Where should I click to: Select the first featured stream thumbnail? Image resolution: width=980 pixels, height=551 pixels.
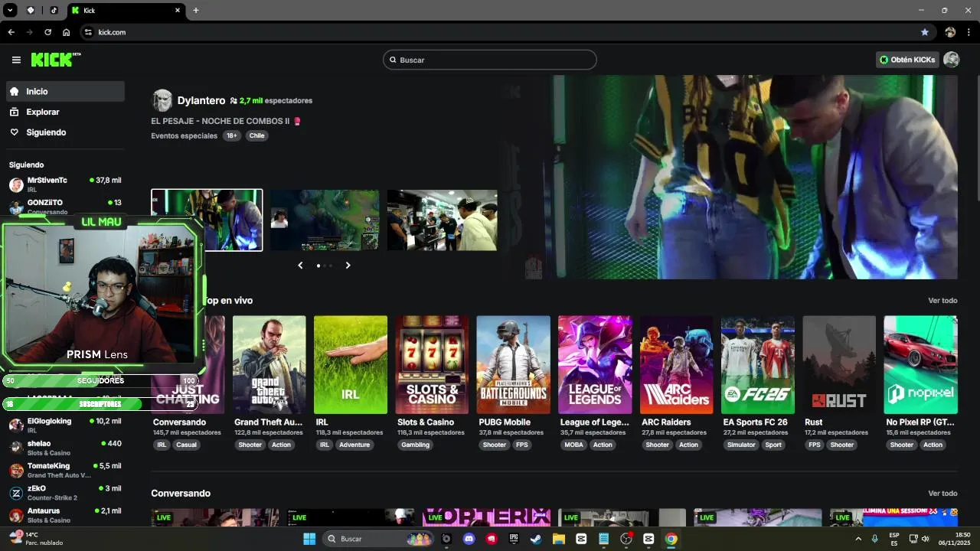pyautogui.click(x=207, y=220)
